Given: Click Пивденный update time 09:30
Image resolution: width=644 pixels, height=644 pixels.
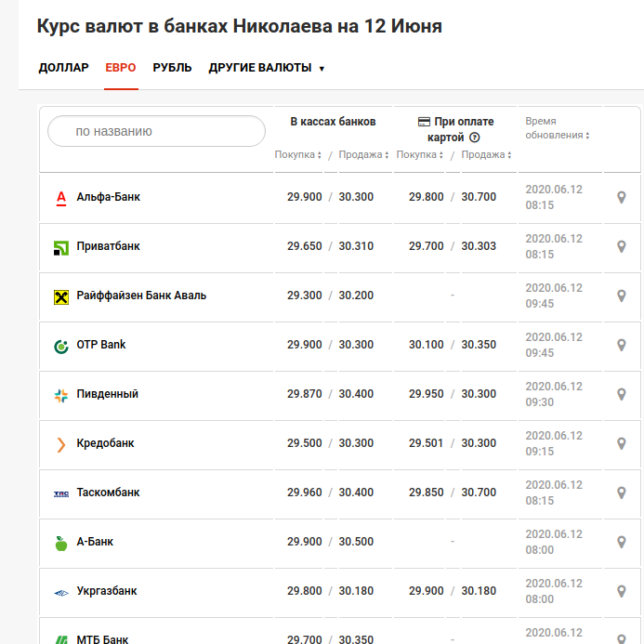Looking at the screenshot, I should tap(539, 402).
